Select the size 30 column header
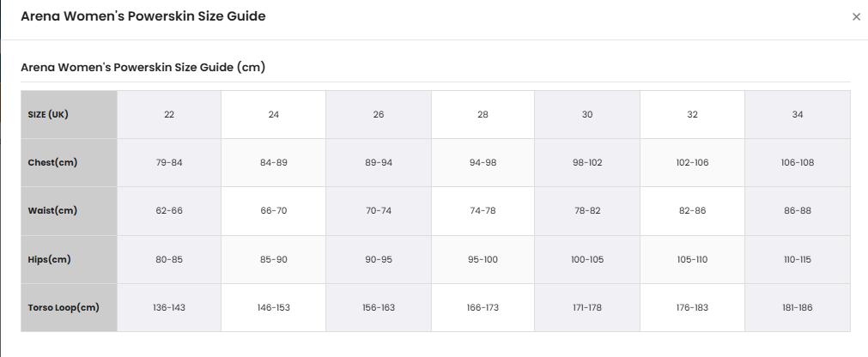The image size is (868, 357). (x=587, y=115)
